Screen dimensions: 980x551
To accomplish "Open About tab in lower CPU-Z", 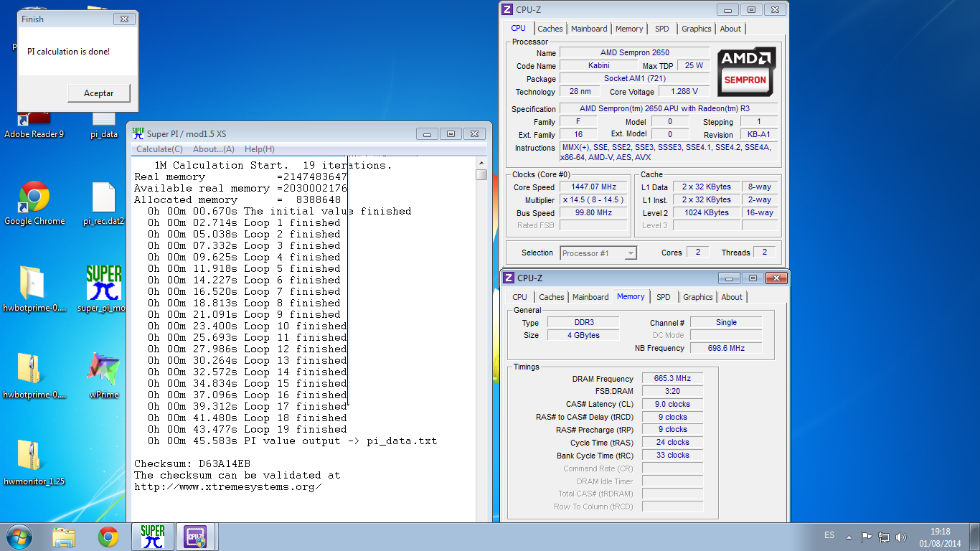I will (x=732, y=297).
